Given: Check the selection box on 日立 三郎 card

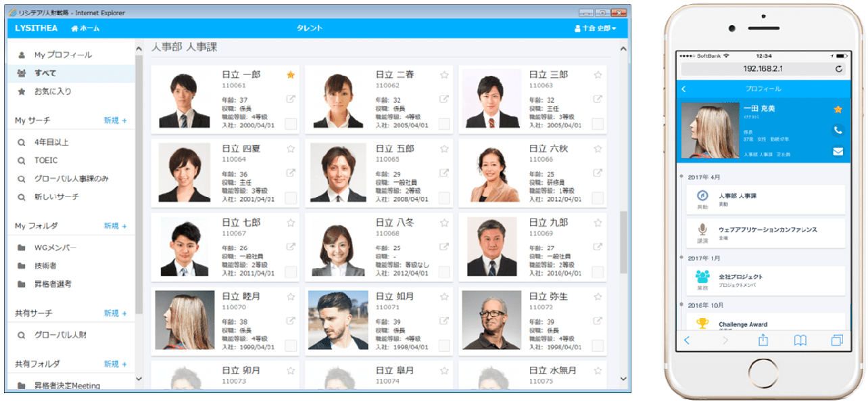Looking at the screenshot, I should [x=598, y=123].
